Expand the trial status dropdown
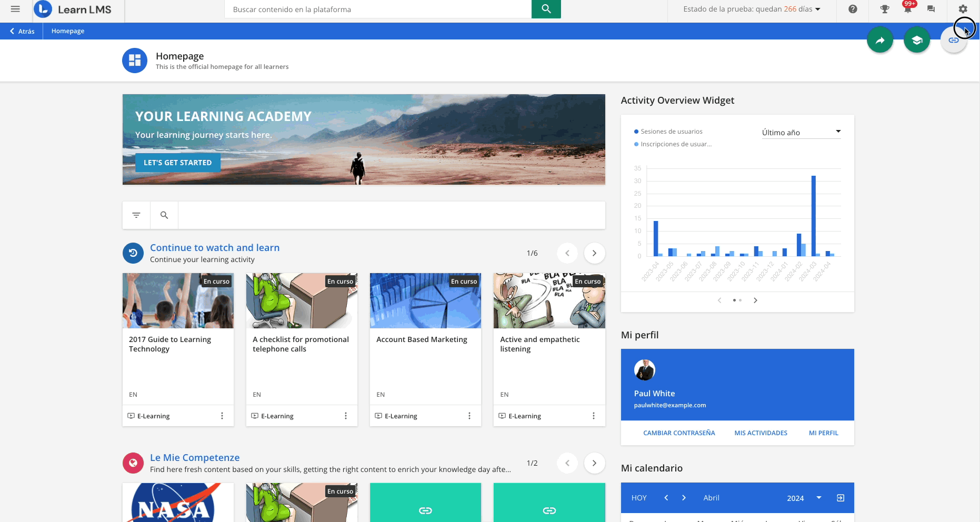 coord(752,9)
